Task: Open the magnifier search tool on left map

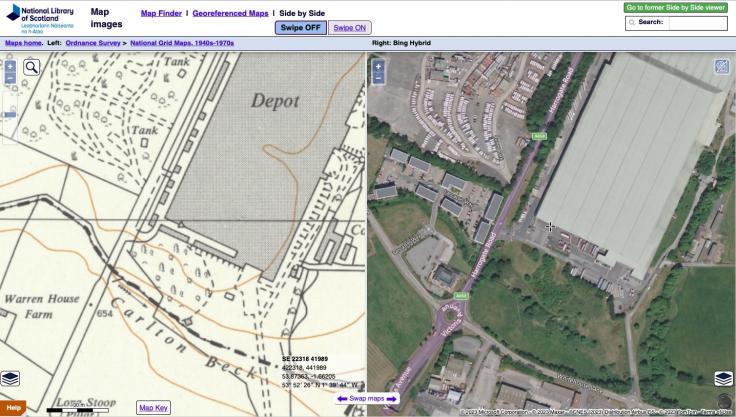Action: point(32,67)
